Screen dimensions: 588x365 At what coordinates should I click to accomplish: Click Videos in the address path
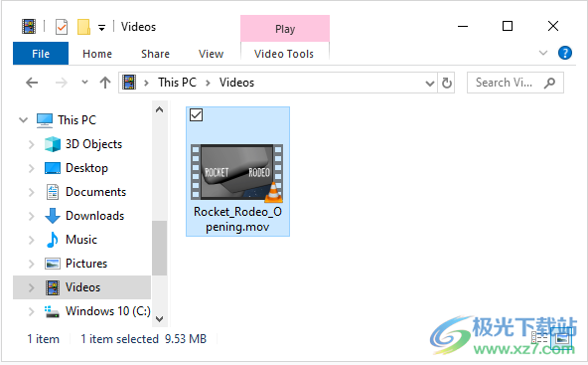236,83
